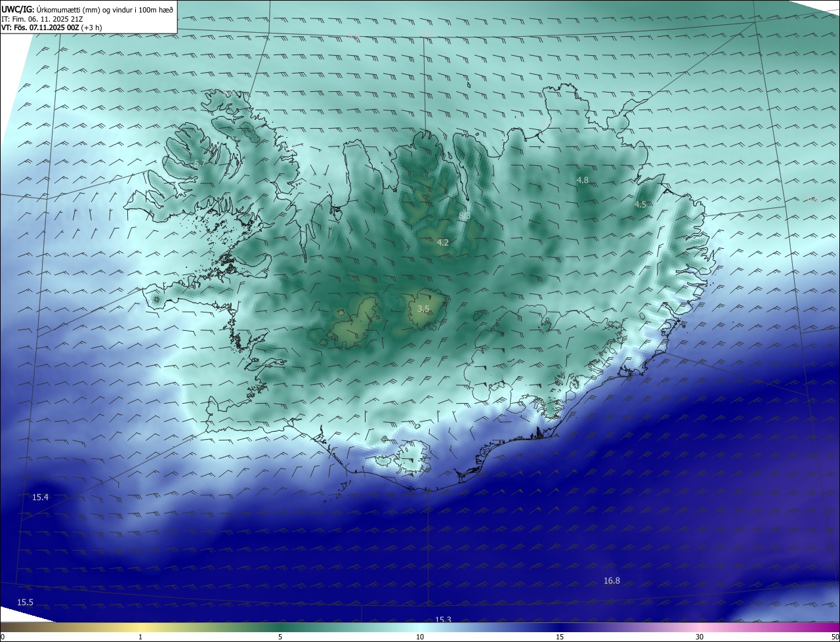Click the 16.8 value over the southern ocean
The height and width of the screenshot is (642, 840).
[612, 581]
